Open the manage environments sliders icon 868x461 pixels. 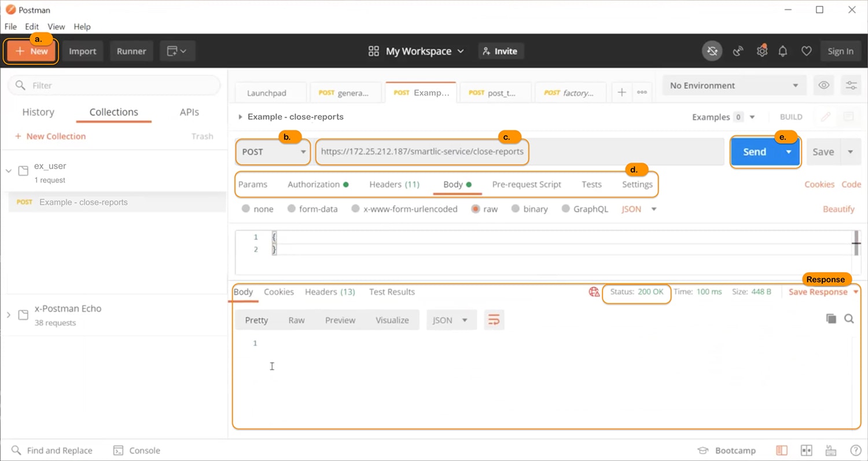click(851, 85)
